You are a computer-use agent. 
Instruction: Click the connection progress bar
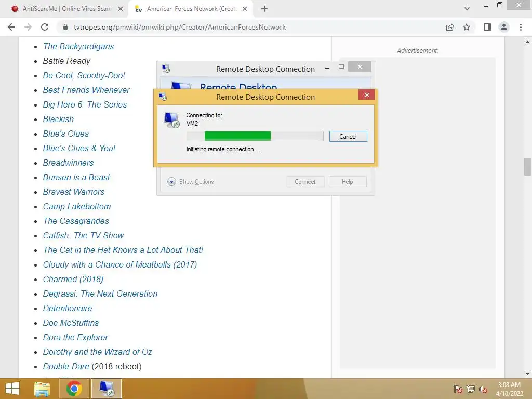(x=255, y=136)
